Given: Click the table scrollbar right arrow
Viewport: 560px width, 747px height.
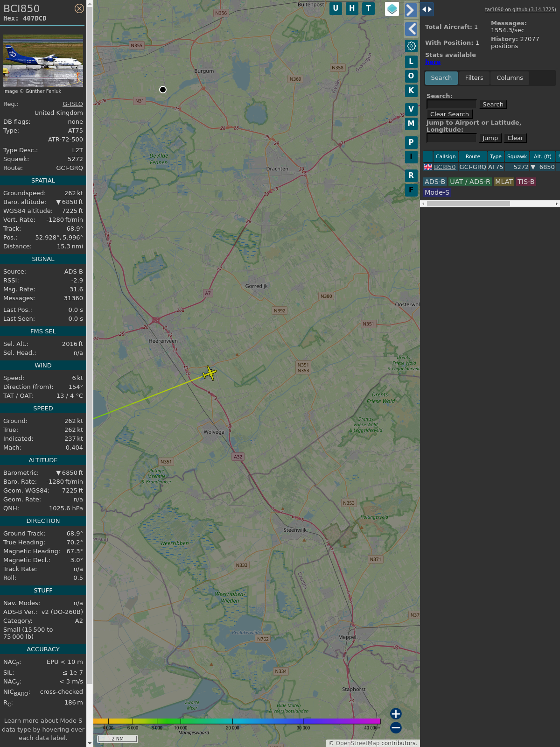Looking at the screenshot, I should [x=556, y=204].
